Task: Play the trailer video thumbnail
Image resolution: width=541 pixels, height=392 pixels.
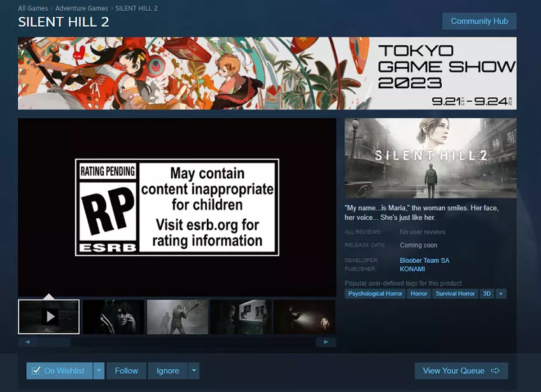Action: (49, 316)
